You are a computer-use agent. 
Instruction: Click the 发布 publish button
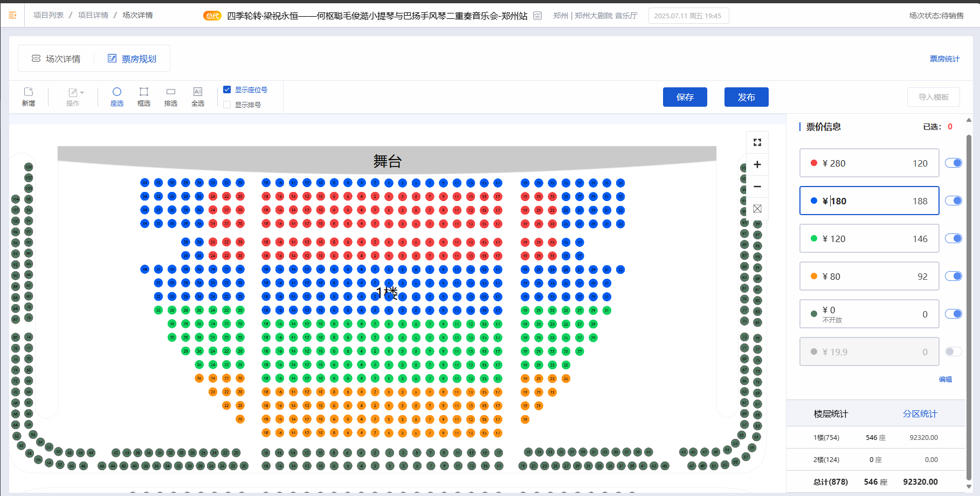click(746, 97)
